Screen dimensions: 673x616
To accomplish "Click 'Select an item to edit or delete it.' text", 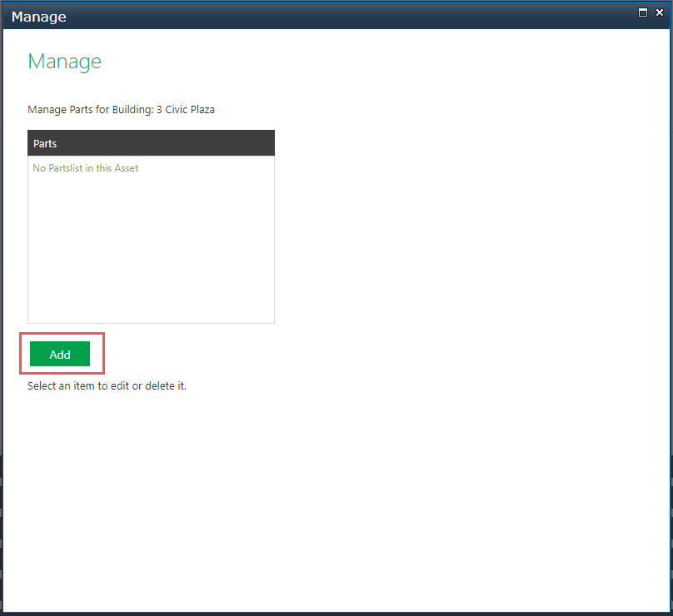I will (107, 386).
